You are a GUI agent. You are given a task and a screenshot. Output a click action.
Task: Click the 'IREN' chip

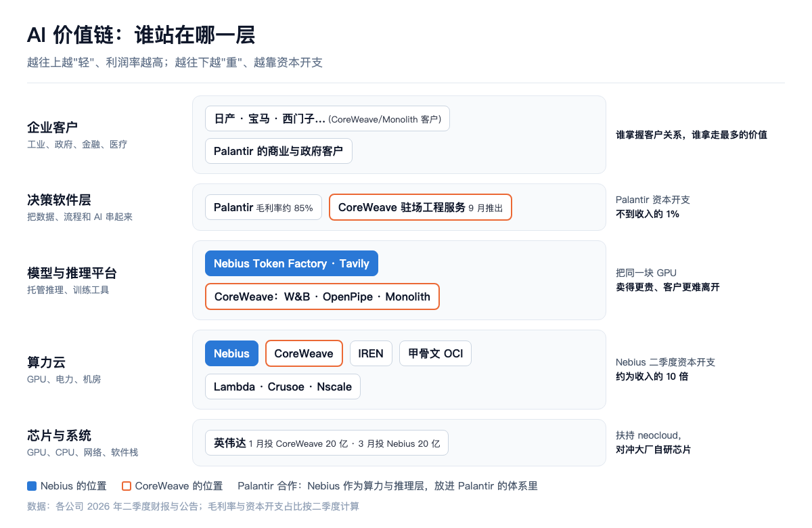(371, 353)
